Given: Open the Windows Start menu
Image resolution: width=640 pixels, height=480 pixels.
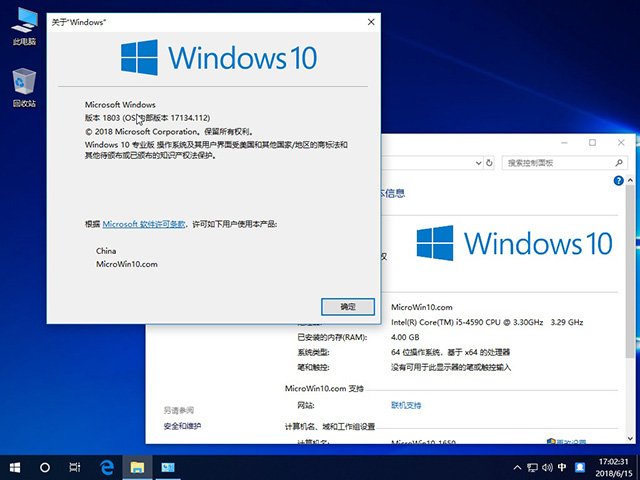Looking at the screenshot, I should (x=15, y=467).
